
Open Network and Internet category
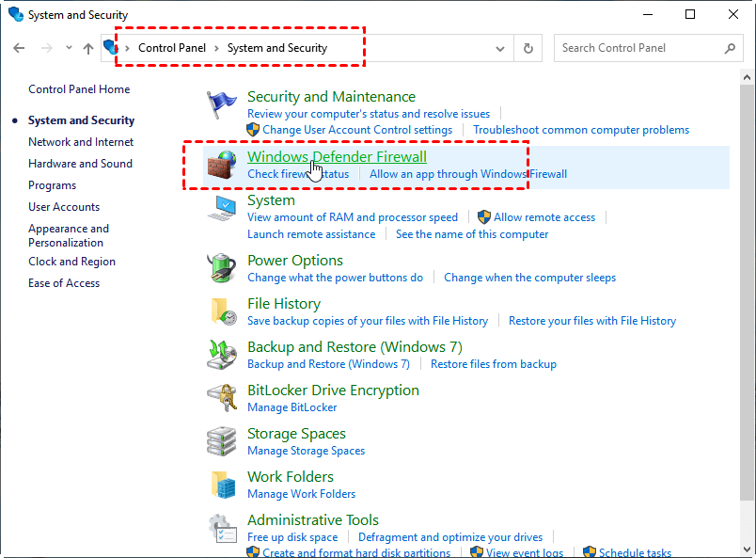click(x=81, y=142)
